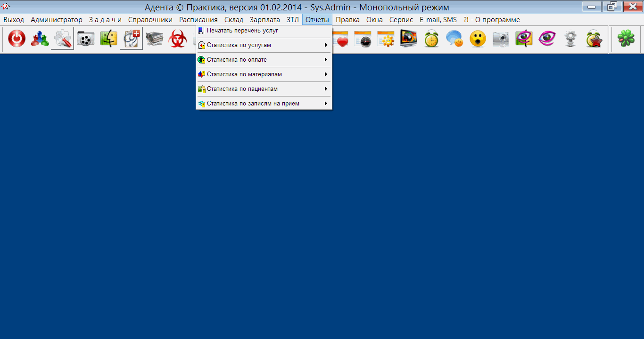The image size is (644, 339).
Task: Click the red power button icon
Action: [x=17, y=39]
